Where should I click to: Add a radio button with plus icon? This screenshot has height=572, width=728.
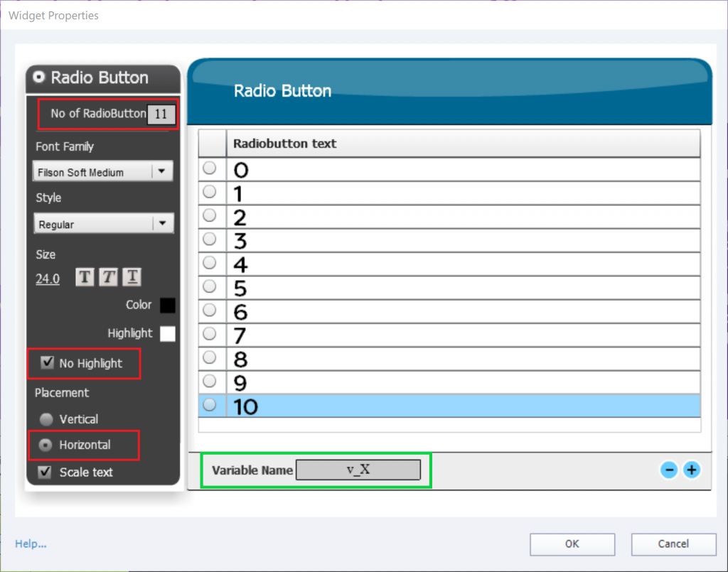tap(691, 470)
